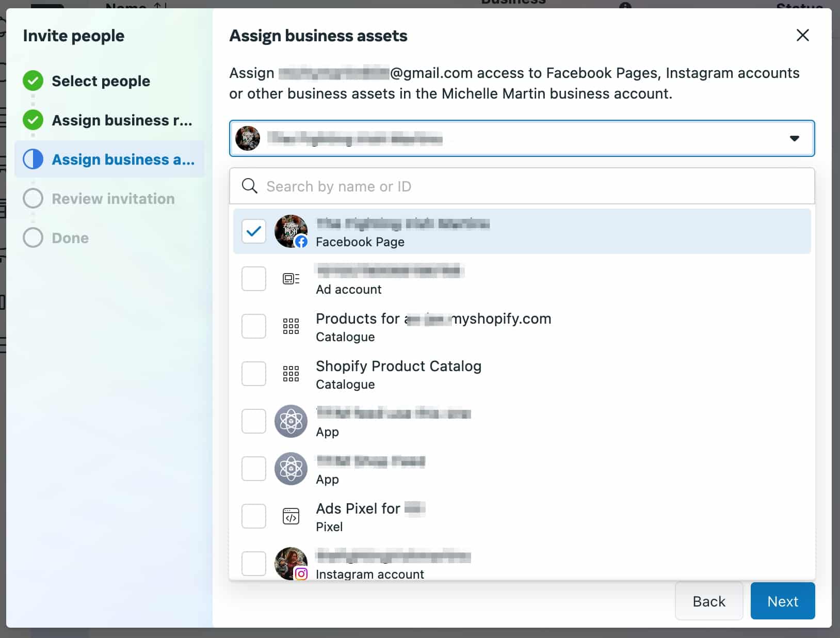Check the Shopify Product Catalog checkbox

pyautogui.click(x=253, y=373)
